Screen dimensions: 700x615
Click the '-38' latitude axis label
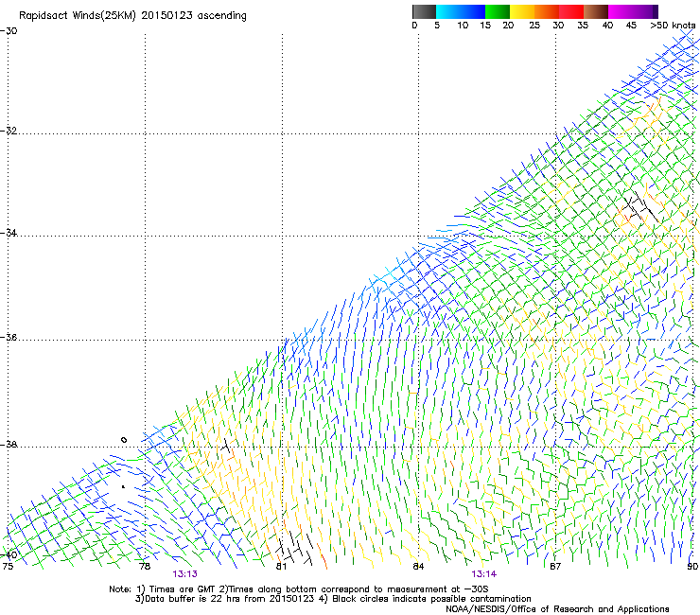pyautogui.click(x=9, y=445)
